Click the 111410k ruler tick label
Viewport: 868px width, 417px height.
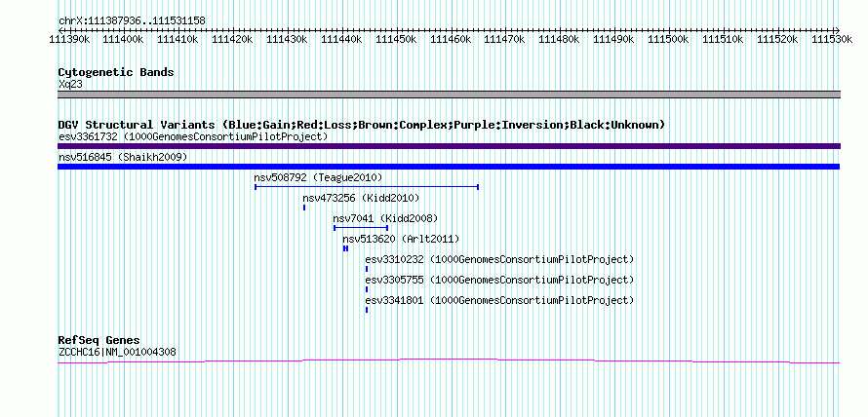click(x=178, y=39)
